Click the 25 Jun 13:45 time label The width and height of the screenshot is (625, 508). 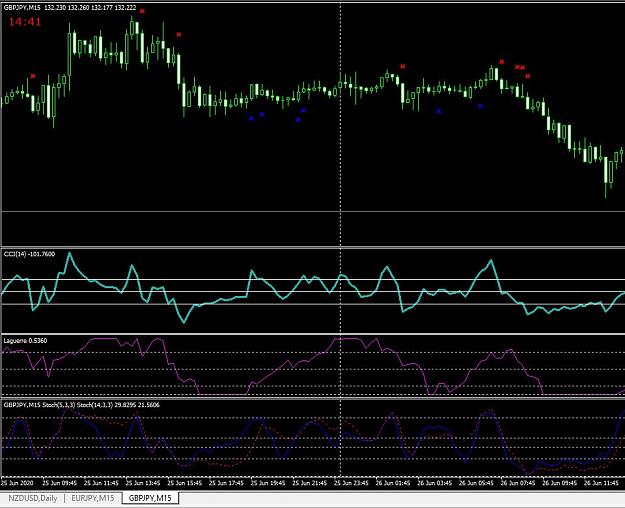point(143,483)
